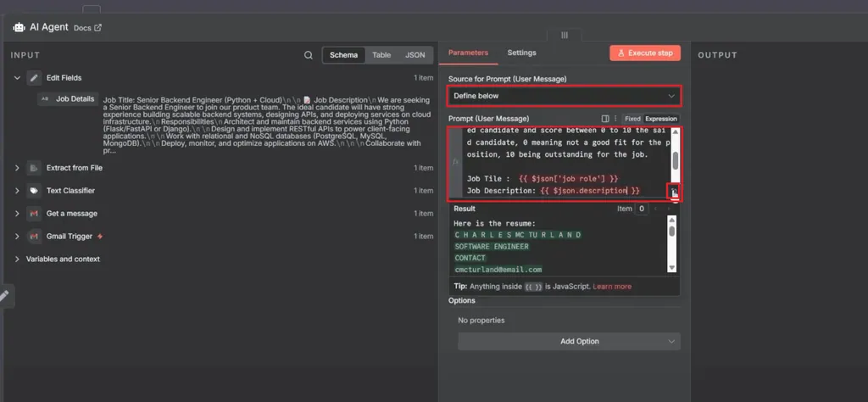Open the Docs external link

pyautogui.click(x=87, y=28)
